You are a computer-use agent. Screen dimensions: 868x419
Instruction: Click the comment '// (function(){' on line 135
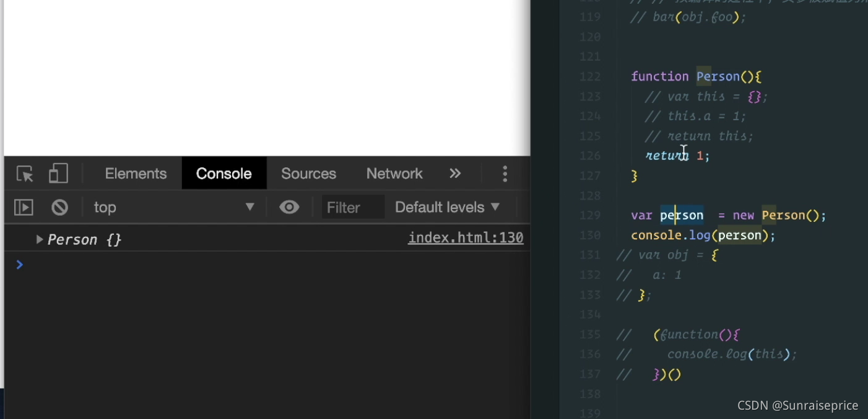[x=678, y=335]
